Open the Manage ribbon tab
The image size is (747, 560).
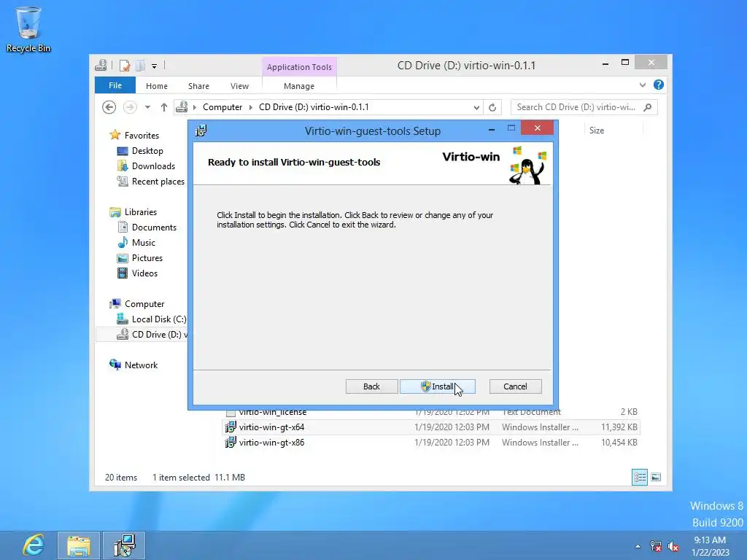click(298, 86)
